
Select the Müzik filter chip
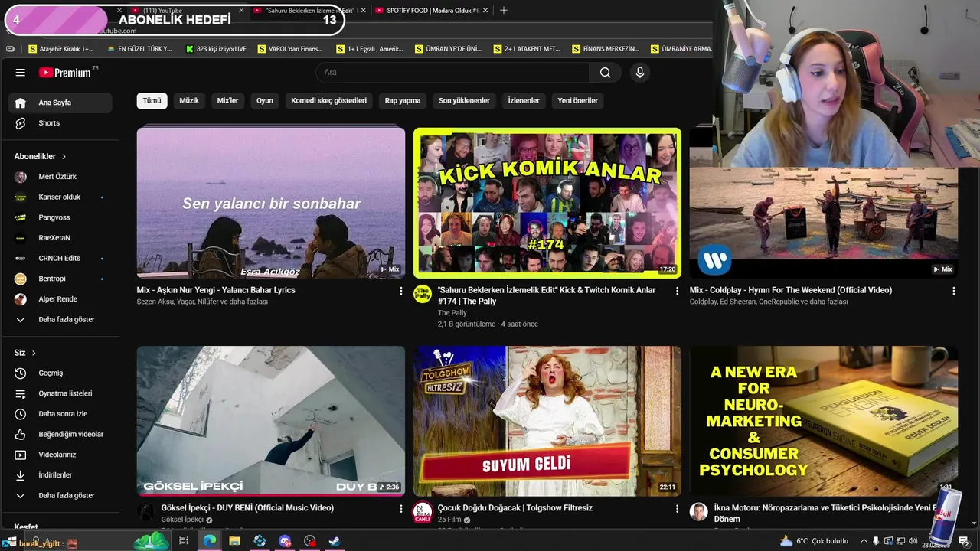(189, 101)
